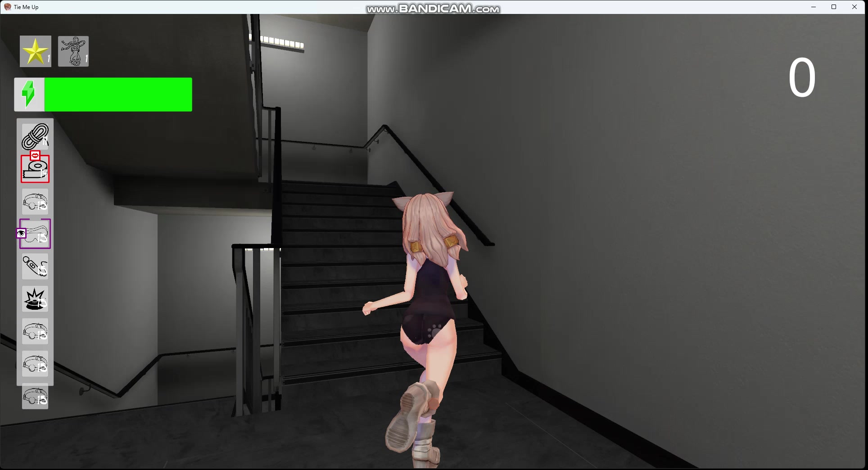Minimize the Tie Me Up window
868x470 pixels.
click(x=814, y=7)
